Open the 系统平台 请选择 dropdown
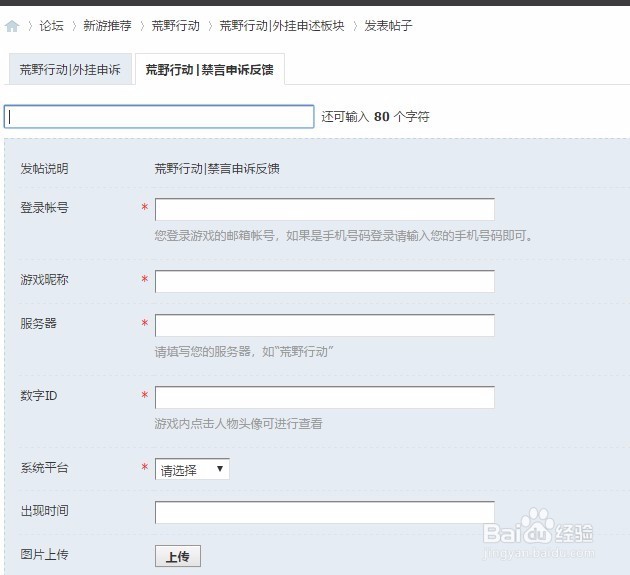630x575 pixels. 192,469
